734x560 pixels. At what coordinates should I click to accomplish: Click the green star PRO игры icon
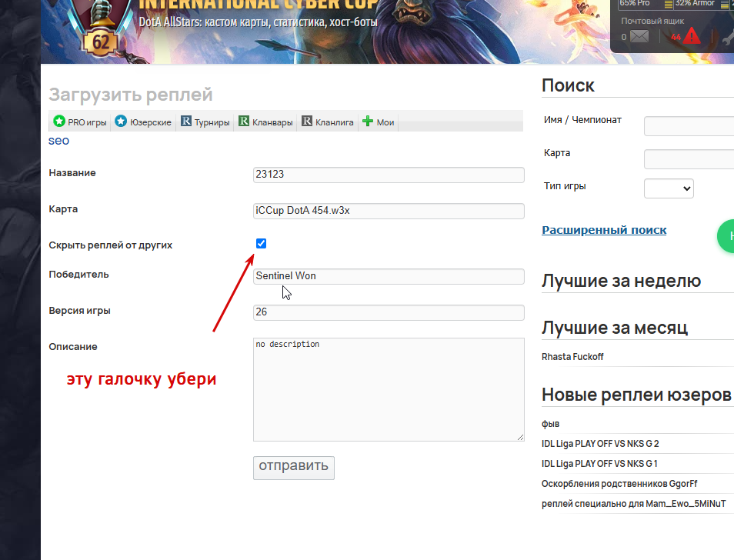coord(59,122)
